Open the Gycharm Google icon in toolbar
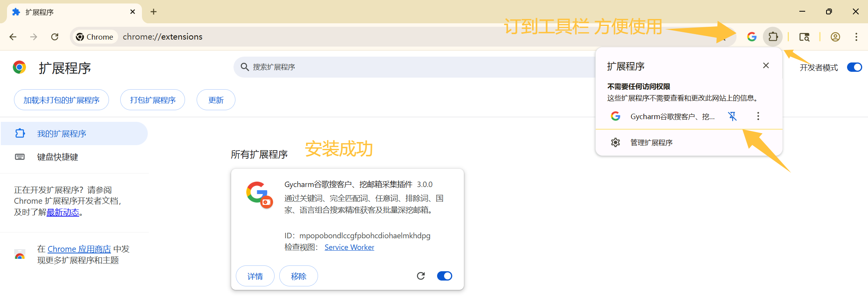868x305 pixels. click(x=752, y=37)
